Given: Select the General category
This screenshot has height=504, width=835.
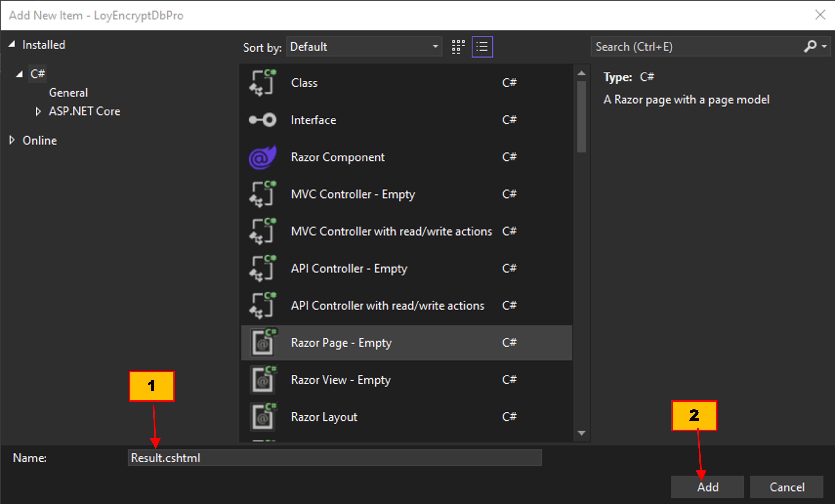Looking at the screenshot, I should tap(68, 92).
